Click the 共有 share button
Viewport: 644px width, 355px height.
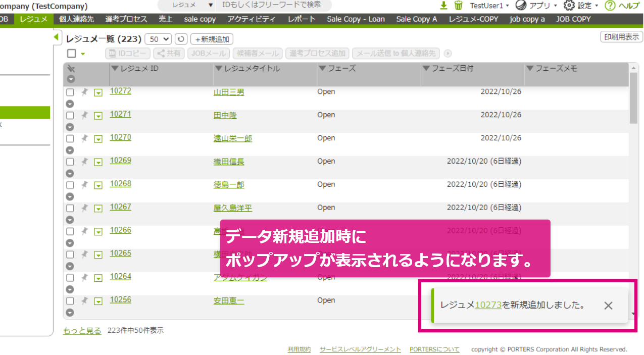169,54
